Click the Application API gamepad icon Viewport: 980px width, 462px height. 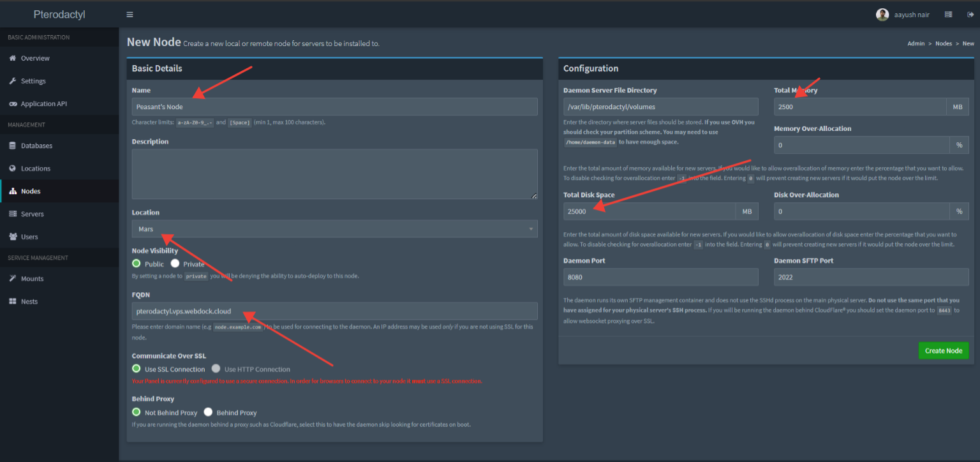coord(13,104)
